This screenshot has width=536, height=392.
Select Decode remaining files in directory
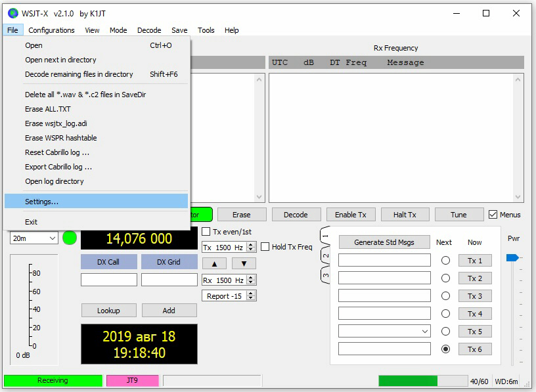96,74
